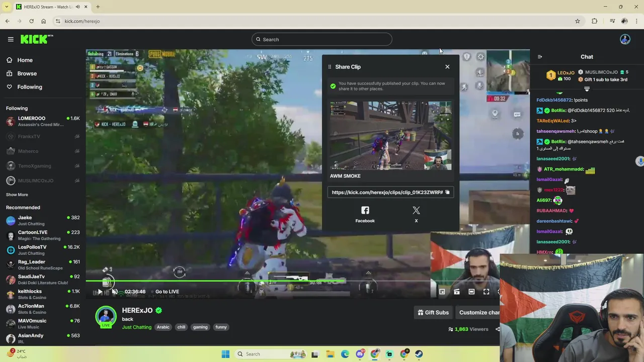Open File Explorer from the taskbar
The width and height of the screenshot is (644, 362).
click(x=330, y=354)
